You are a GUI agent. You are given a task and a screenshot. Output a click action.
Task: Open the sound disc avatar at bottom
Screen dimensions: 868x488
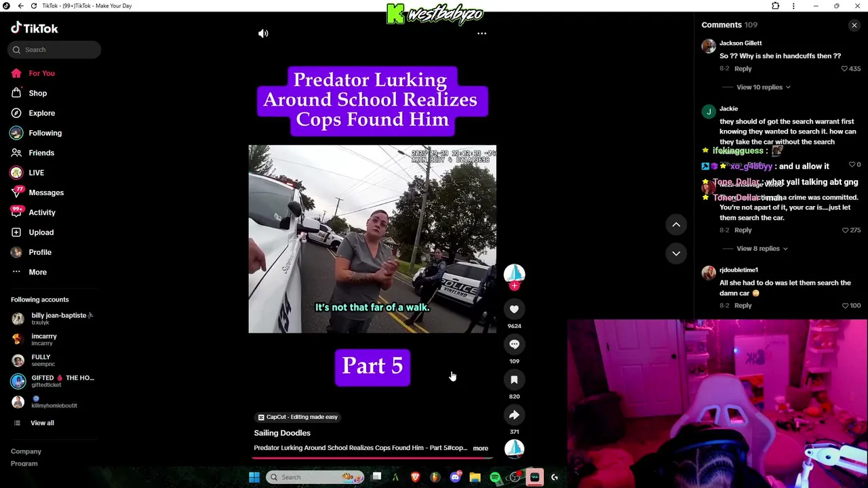514,448
